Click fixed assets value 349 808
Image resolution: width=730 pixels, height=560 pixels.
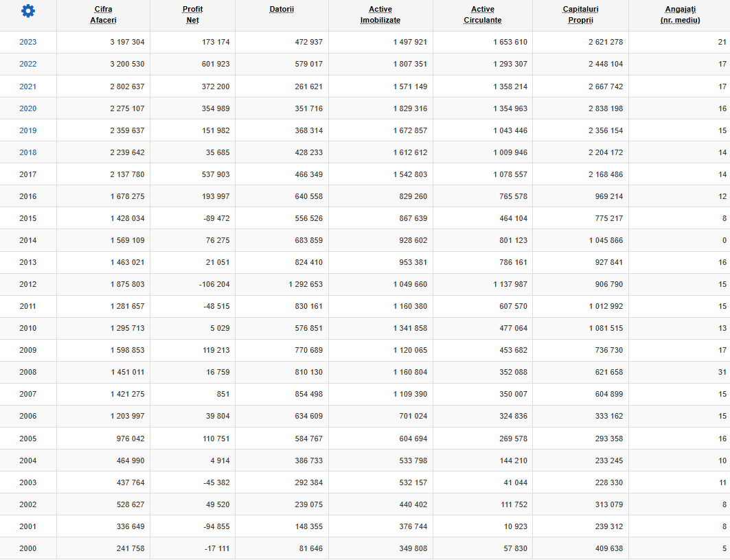coord(413,548)
